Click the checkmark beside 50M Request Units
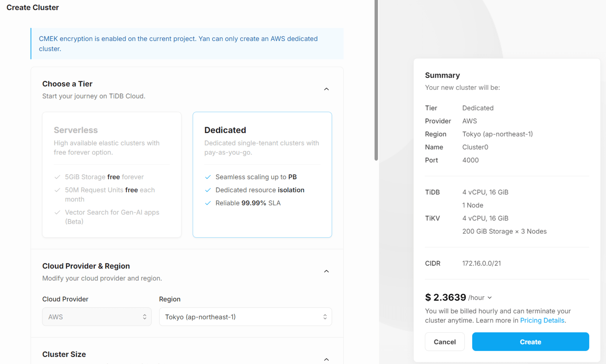This screenshot has width=606, height=364. pyautogui.click(x=57, y=190)
